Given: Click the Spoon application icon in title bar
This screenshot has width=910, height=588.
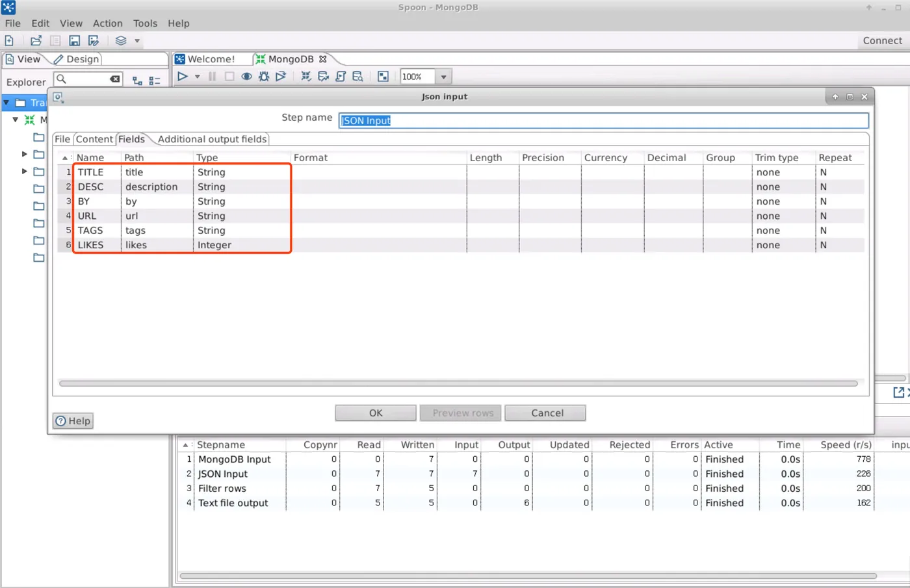Looking at the screenshot, I should [x=8, y=8].
